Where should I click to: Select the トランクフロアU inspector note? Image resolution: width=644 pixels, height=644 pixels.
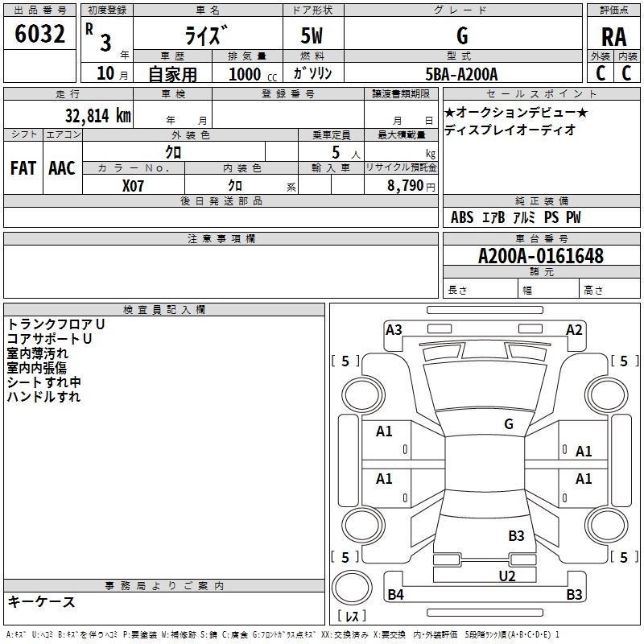tap(56, 324)
